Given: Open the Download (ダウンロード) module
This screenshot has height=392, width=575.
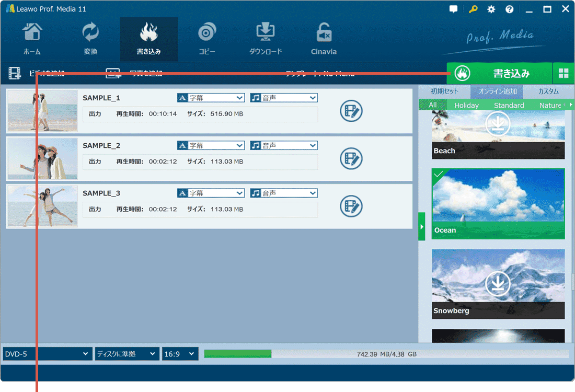Looking at the screenshot, I should tap(266, 39).
